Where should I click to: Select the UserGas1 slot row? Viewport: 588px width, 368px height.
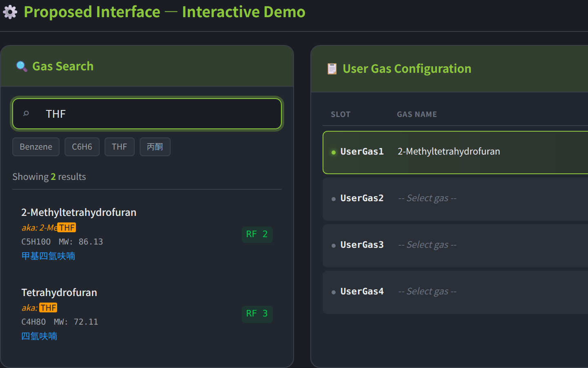click(455, 153)
